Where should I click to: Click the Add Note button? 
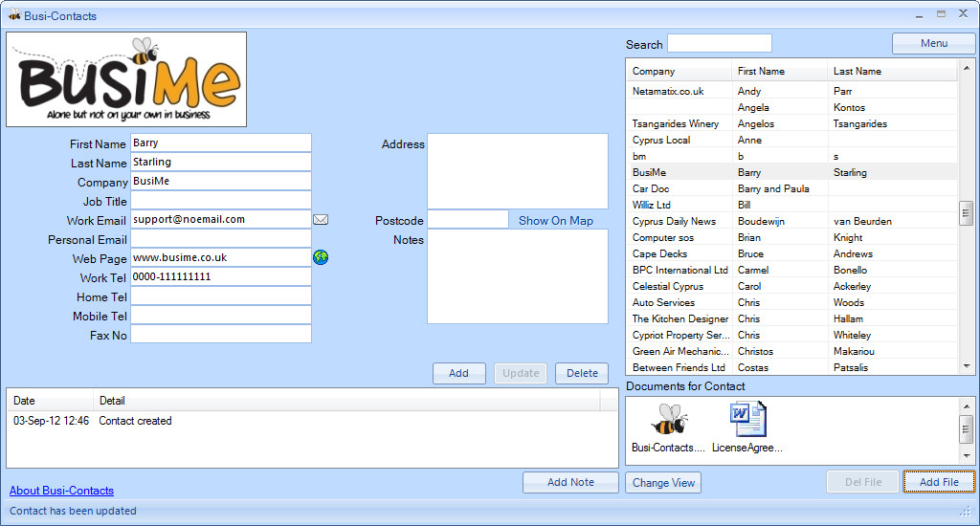(x=570, y=482)
